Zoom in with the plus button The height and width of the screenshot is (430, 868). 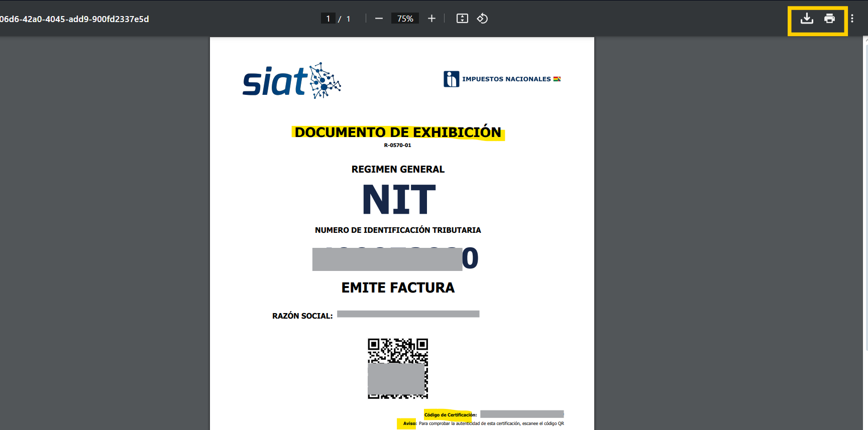(431, 19)
